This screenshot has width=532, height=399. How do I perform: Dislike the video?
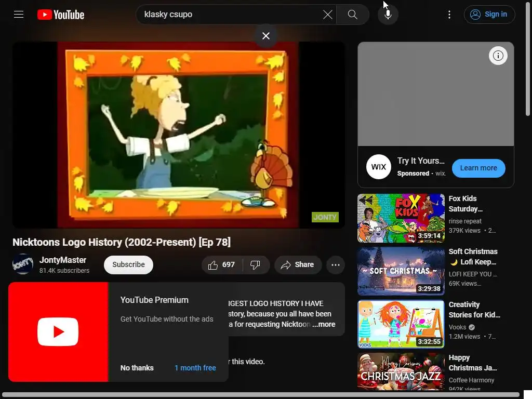[x=256, y=264]
